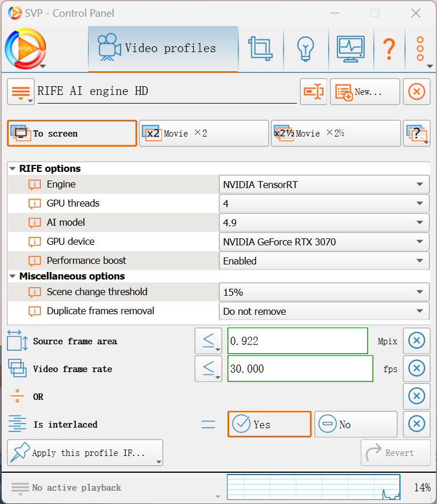Click the light bulb tab icon
The width and height of the screenshot is (437, 504).
(x=305, y=49)
